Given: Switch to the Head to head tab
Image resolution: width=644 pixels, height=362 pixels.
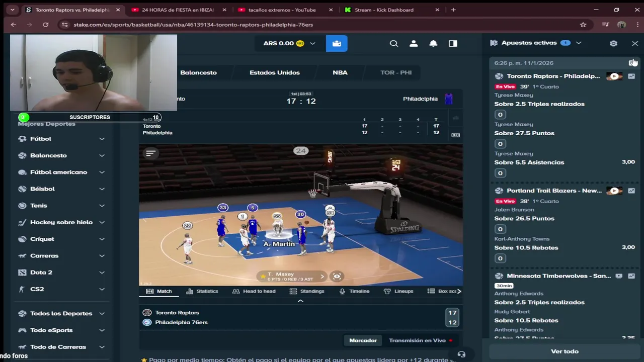Looking at the screenshot, I should point(254,291).
